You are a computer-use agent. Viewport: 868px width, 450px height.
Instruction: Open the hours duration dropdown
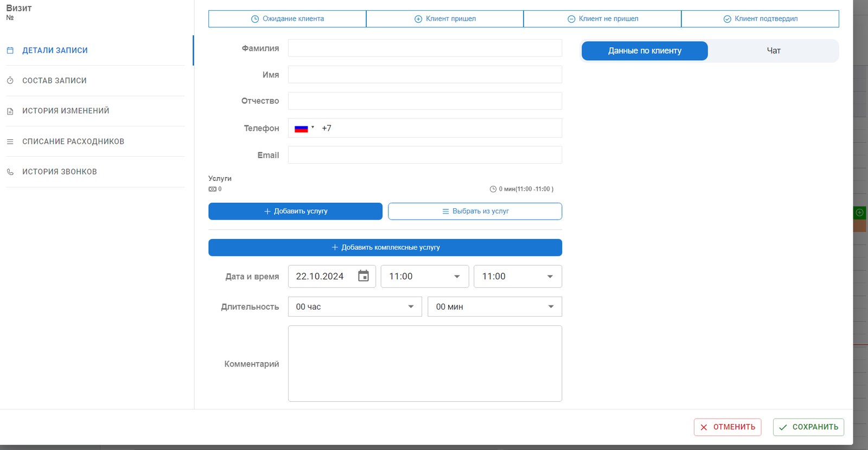(x=355, y=307)
